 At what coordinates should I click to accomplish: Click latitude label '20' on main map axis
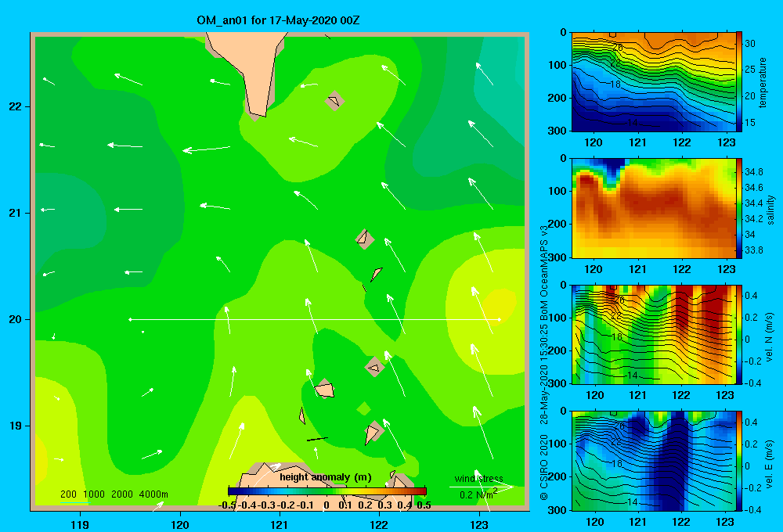point(16,319)
